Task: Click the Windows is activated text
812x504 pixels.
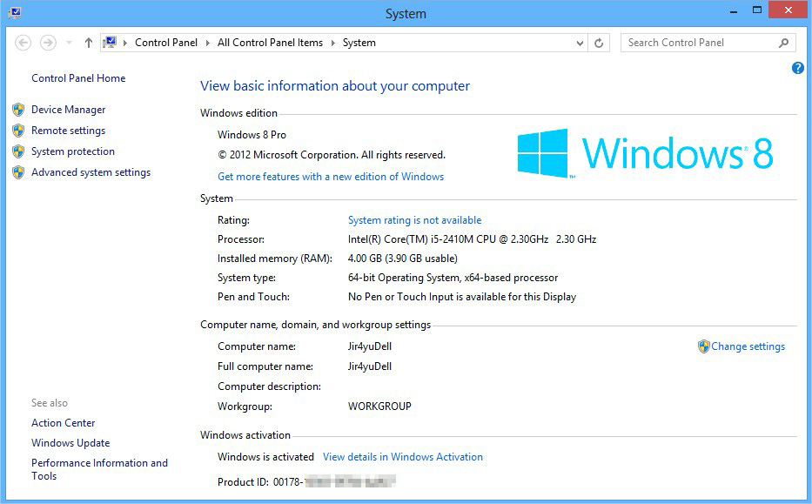Action: pos(265,457)
